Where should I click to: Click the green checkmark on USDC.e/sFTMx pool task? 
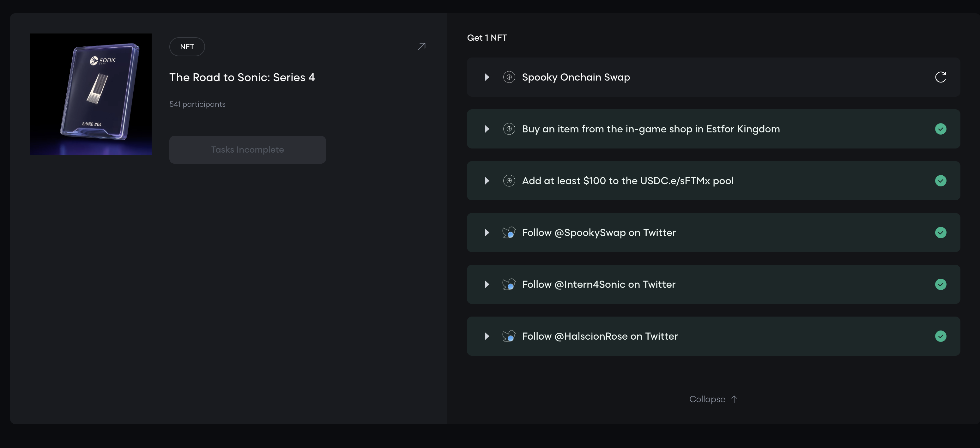941,181
